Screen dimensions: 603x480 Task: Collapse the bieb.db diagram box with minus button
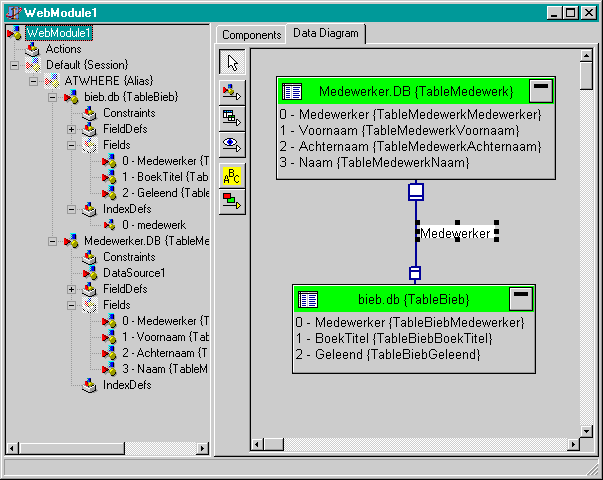pos(520,298)
